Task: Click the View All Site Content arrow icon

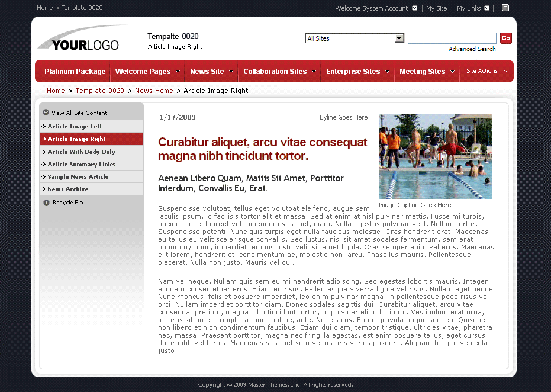Action: (x=46, y=113)
